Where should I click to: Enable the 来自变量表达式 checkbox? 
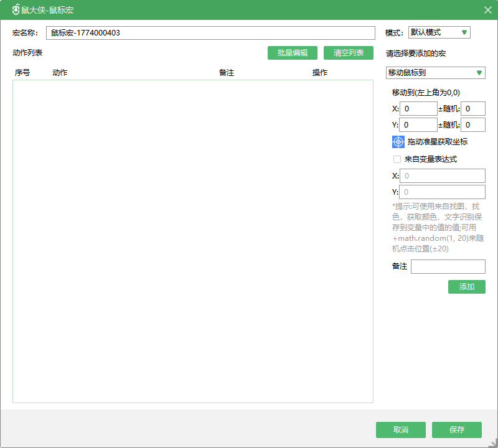397,159
